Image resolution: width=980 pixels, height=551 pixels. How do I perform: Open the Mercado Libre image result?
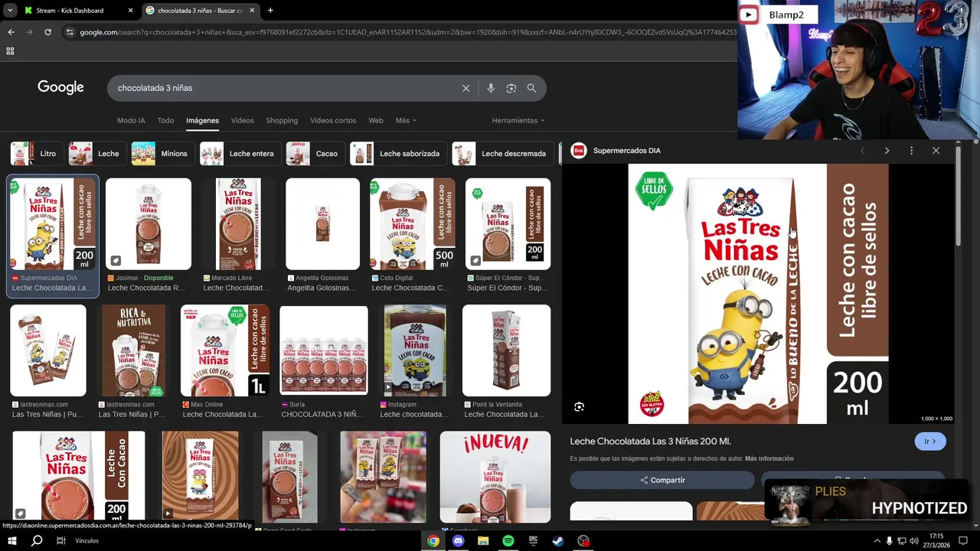[x=239, y=224]
